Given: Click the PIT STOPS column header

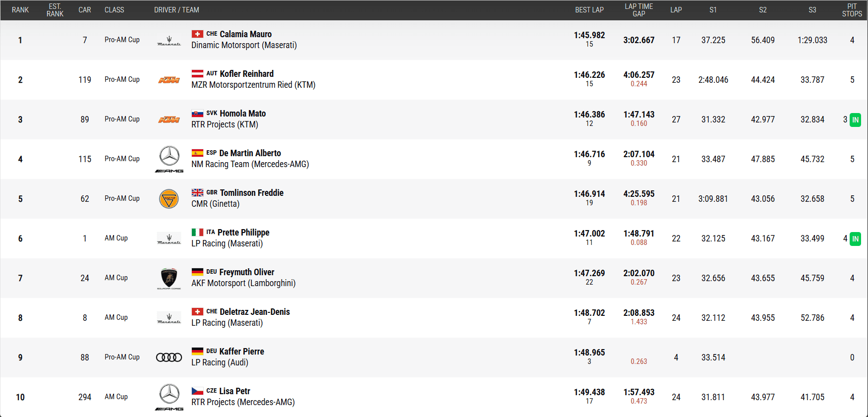Looking at the screenshot, I should pos(852,10).
